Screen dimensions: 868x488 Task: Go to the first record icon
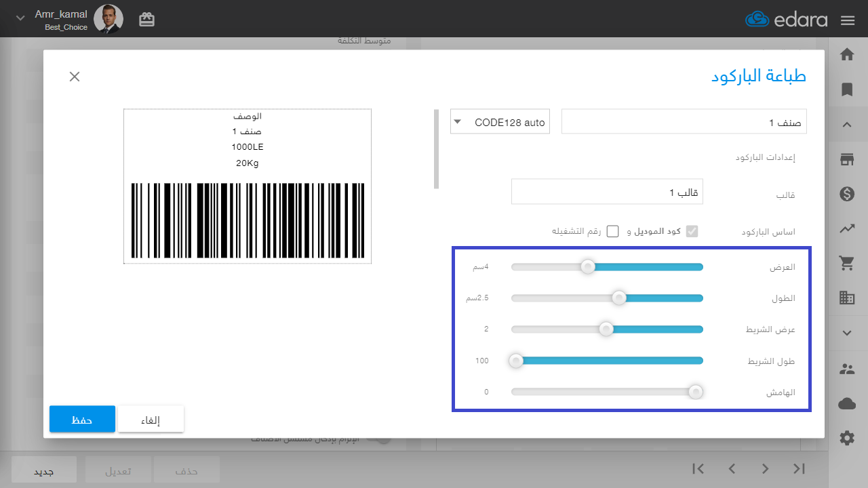698,468
